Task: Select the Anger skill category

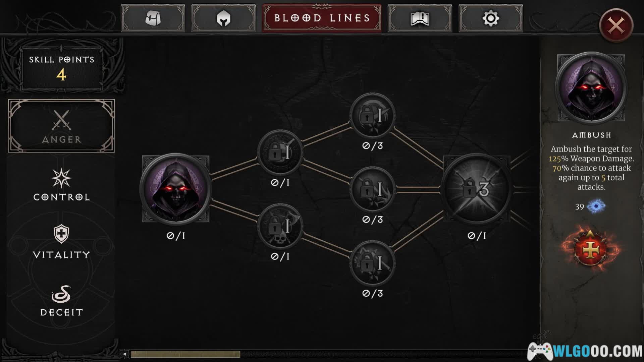Action: point(61,126)
